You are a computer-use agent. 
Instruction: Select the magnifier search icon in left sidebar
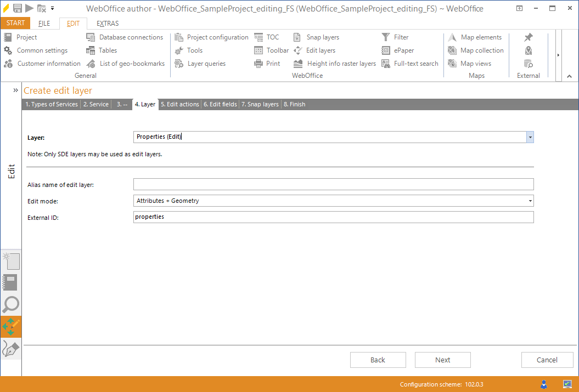coord(11,304)
